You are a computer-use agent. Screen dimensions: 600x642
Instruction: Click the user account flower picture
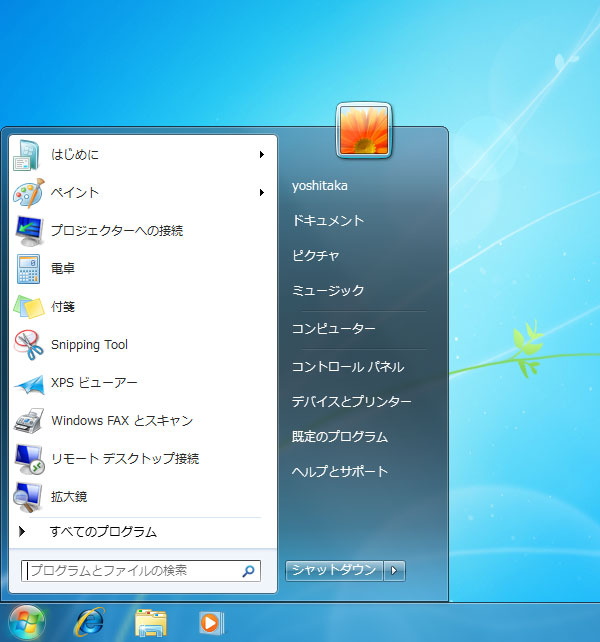point(364,130)
